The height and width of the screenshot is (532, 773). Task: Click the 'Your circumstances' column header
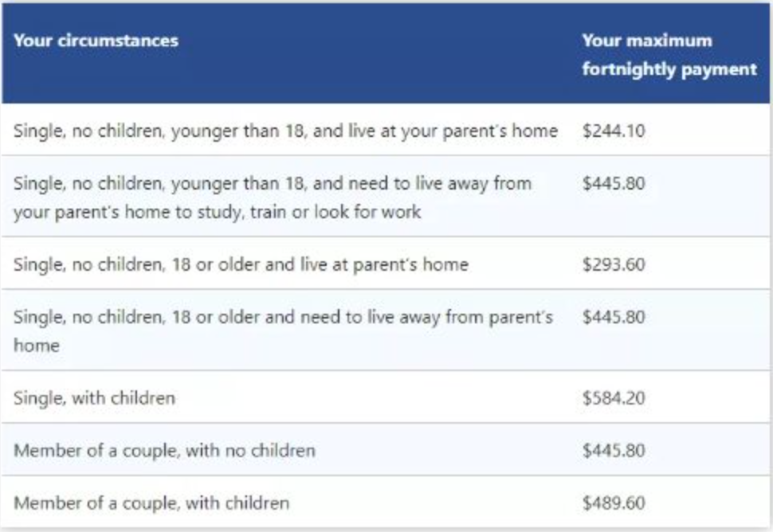coord(96,41)
